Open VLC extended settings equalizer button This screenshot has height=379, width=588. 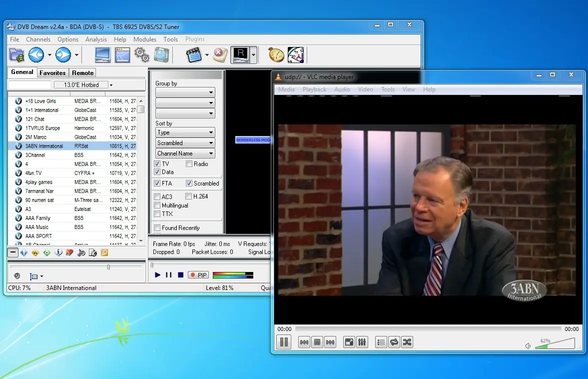(x=362, y=342)
